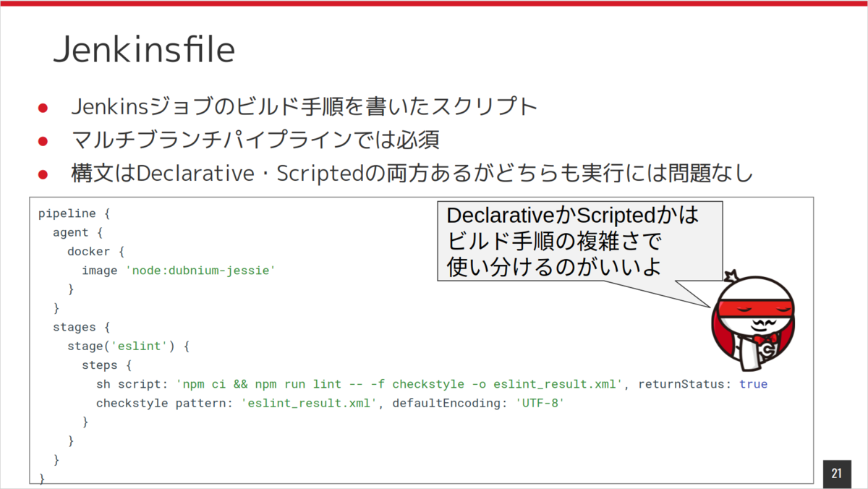Image resolution: width=868 pixels, height=489 pixels.
Task: Click the 'sh script:' keyword
Action: pos(132,383)
